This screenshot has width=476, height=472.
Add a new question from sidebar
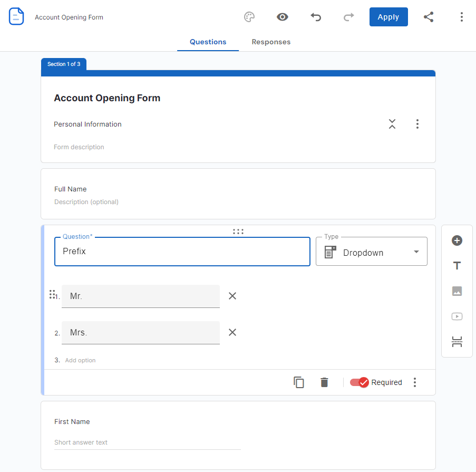457,240
